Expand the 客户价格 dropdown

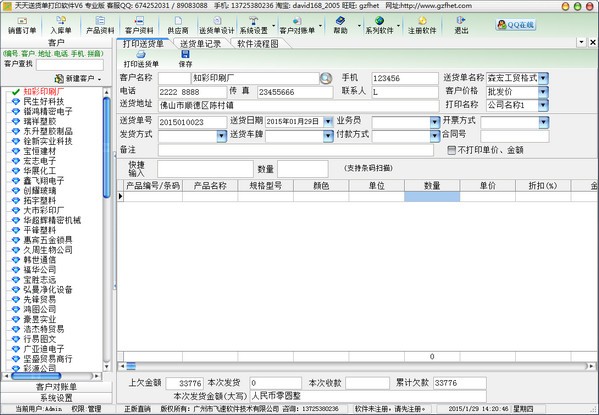pos(543,92)
